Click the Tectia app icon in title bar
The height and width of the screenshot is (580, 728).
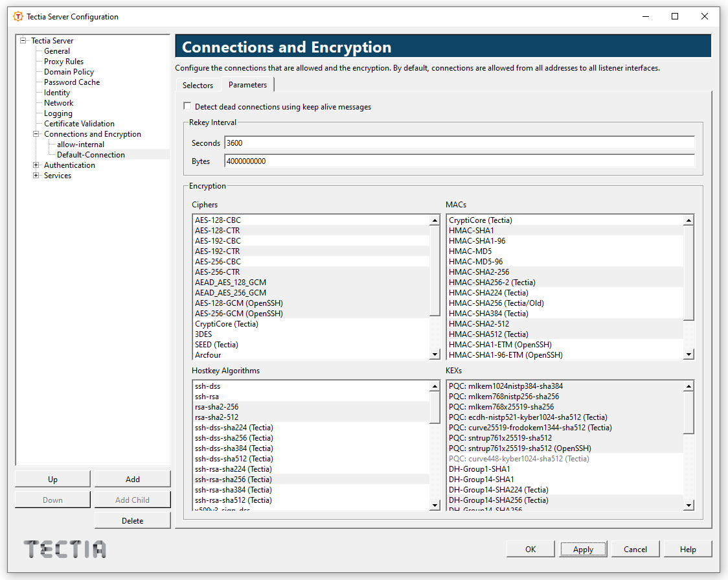[x=18, y=17]
